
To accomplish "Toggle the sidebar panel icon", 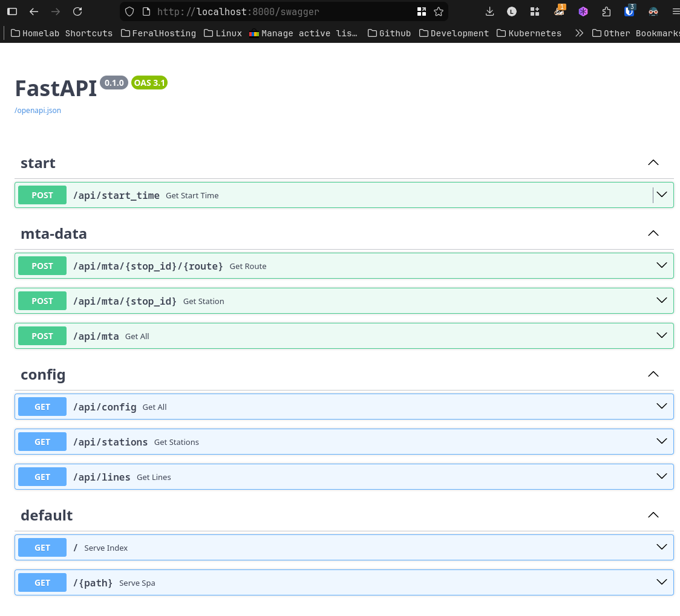I will tap(11, 11).
